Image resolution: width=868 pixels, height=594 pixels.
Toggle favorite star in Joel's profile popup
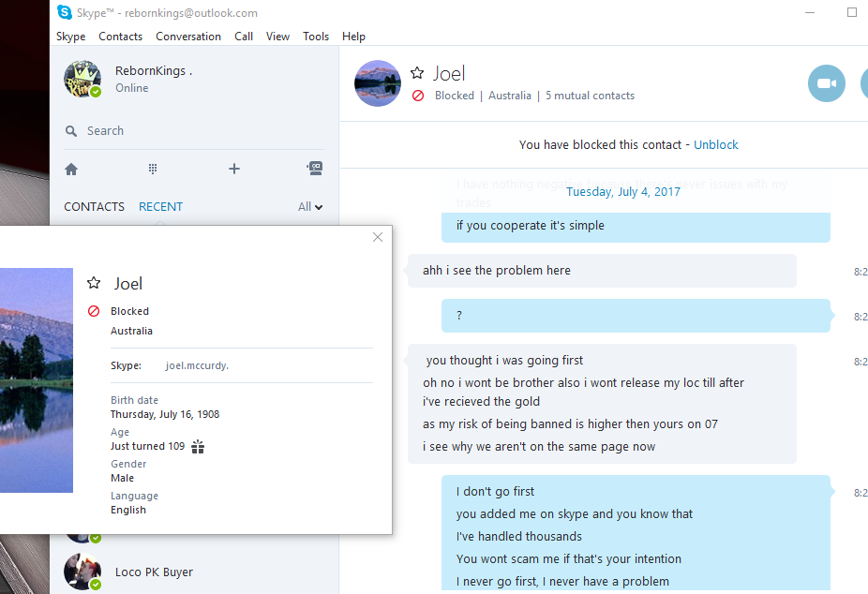click(94, 283)
